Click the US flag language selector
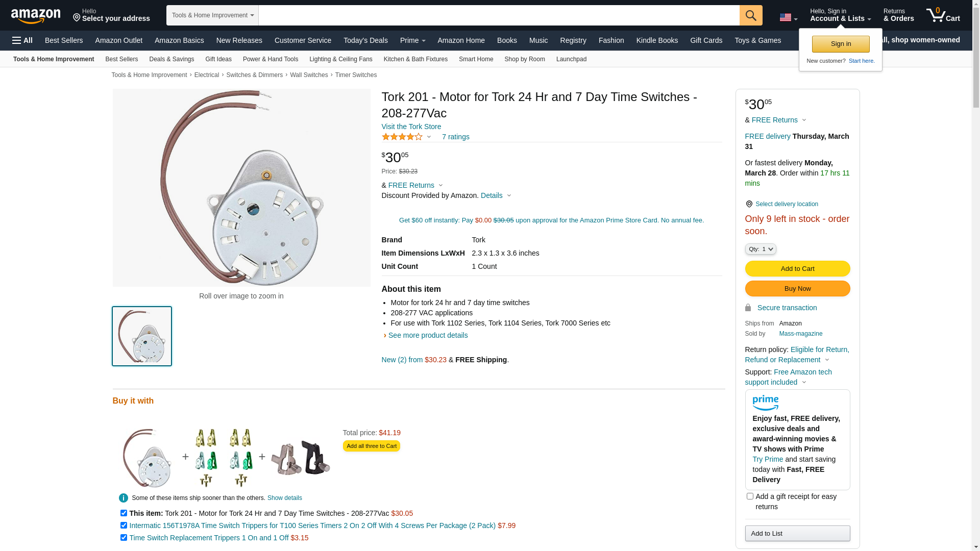 point(788,18)
